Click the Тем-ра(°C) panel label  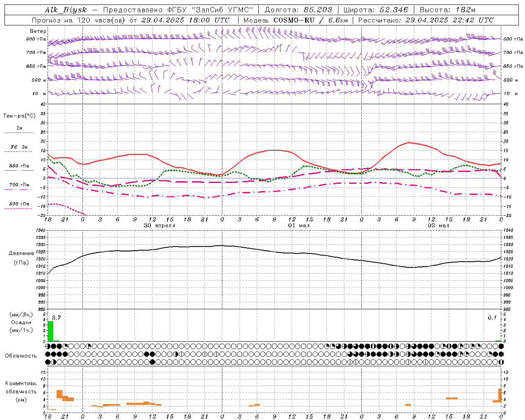19,116
